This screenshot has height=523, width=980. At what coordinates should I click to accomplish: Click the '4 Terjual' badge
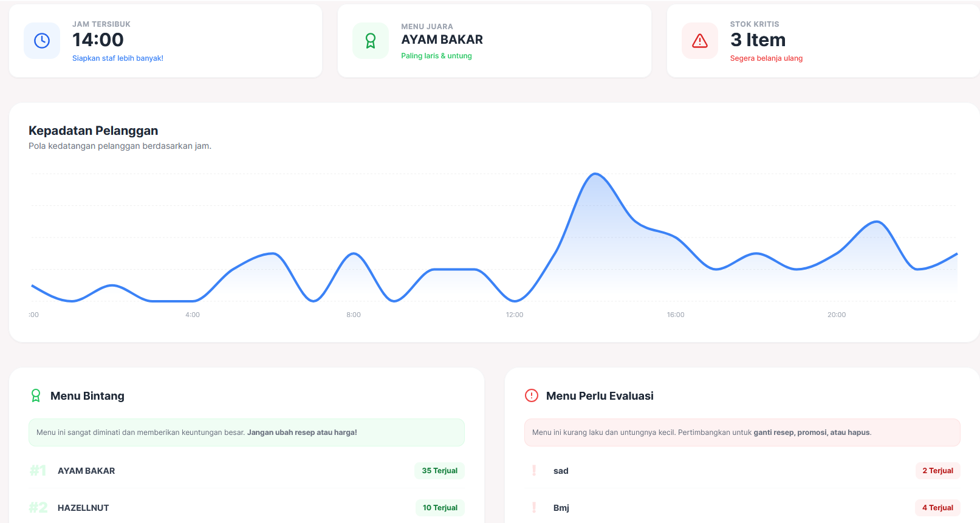point(938,508)
